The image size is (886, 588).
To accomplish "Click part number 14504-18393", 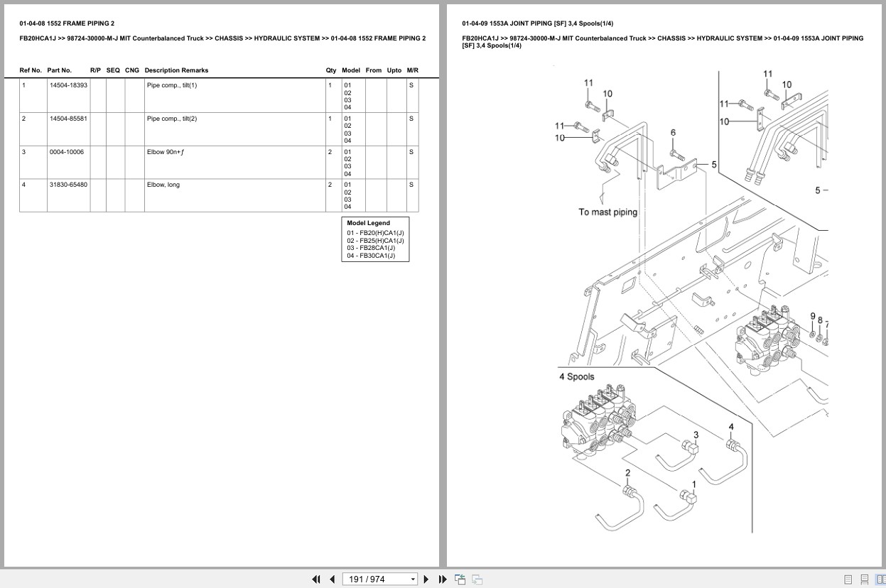I will [x=68, y=85].
